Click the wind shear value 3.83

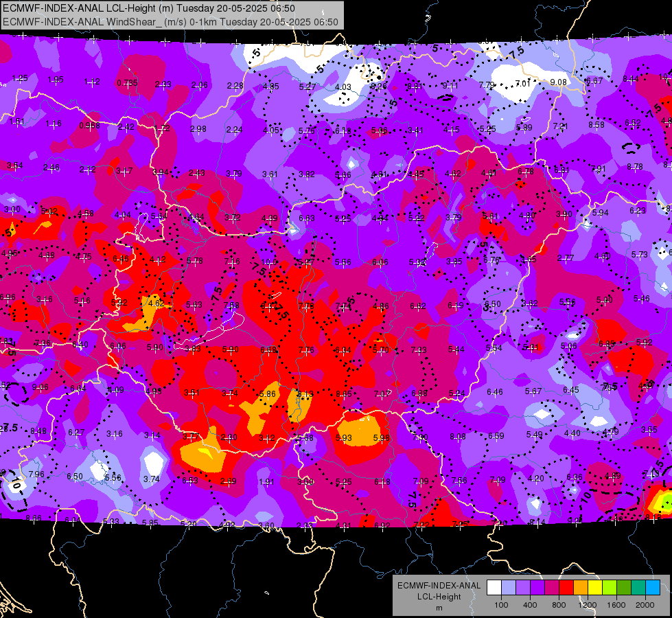192,349
